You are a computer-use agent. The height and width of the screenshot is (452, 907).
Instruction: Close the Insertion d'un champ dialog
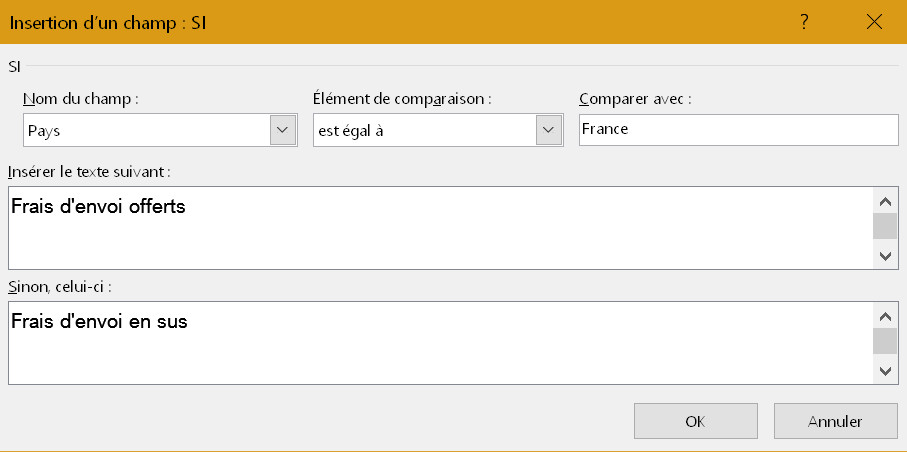pyautogui.click(x=875, y=22)
